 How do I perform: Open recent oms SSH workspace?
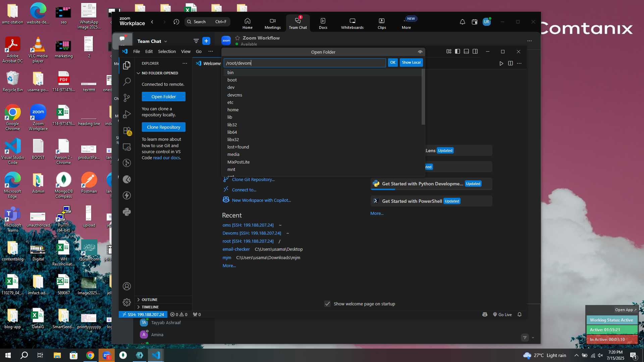pos(248,225)
